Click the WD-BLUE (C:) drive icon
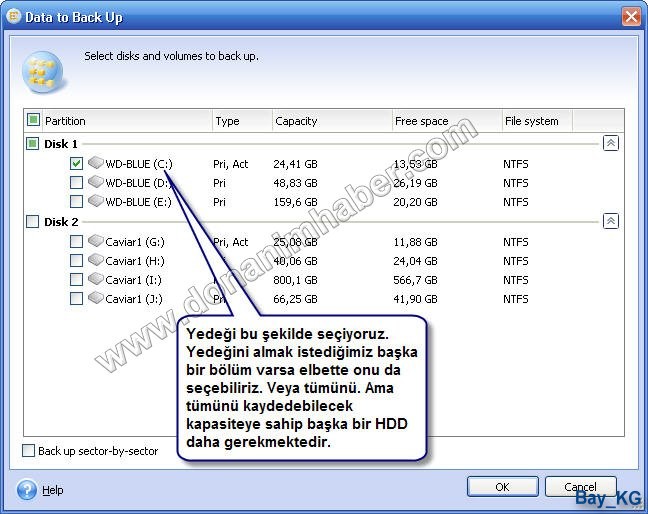Screen dimensions: 648x514 (x=95, y=162)
